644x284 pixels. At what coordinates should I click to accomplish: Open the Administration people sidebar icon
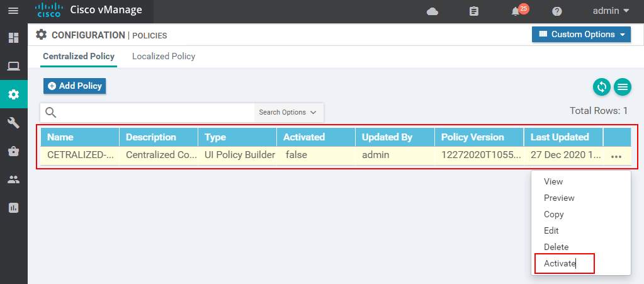tap(13, 179)
